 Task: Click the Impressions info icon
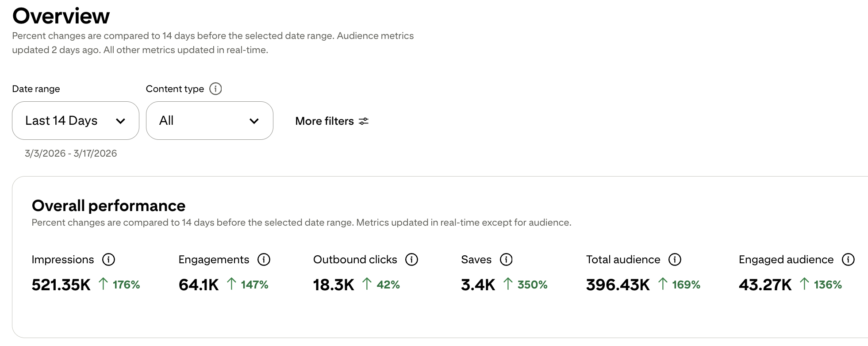pyautogui.click(x=108, y=260)
